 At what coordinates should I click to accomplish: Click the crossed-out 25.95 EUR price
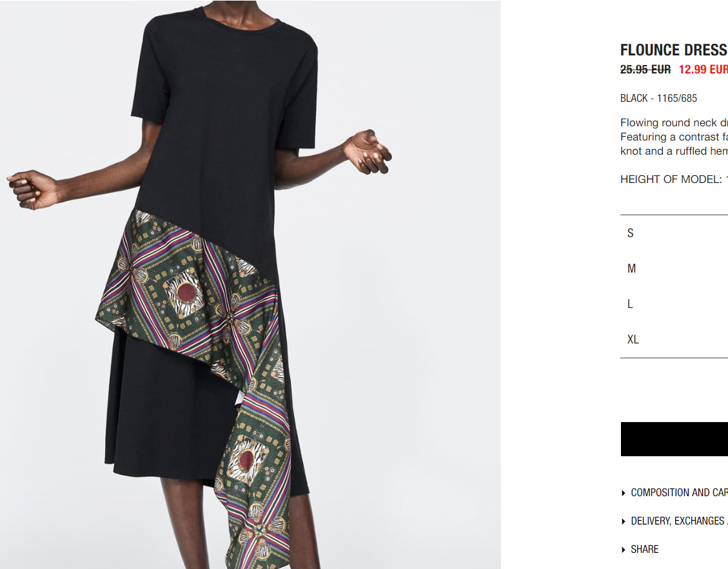pos(645,70)
